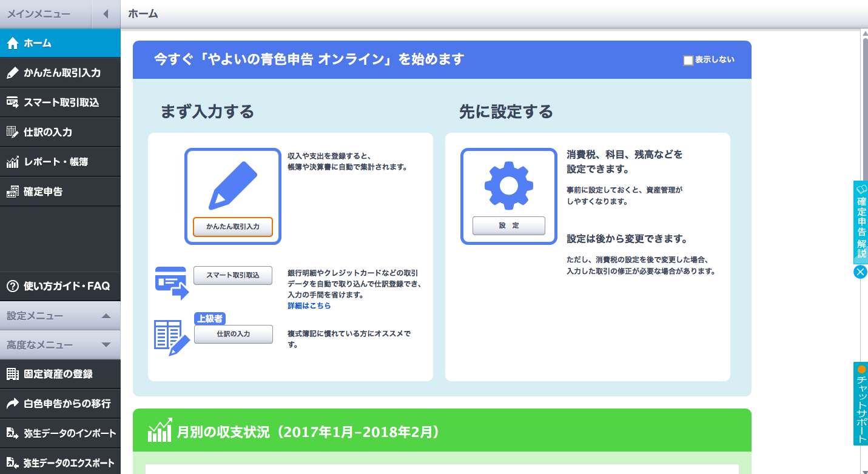The height and width of the screenshot is (474, 868).
Task: Click the journal sheet with pencil icon
Action: click(172, 338)
